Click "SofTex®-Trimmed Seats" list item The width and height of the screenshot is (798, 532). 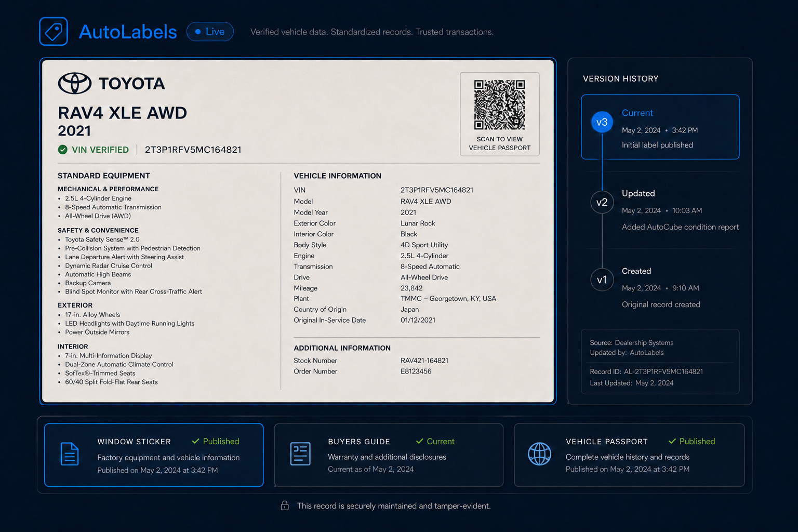[100, 373]
